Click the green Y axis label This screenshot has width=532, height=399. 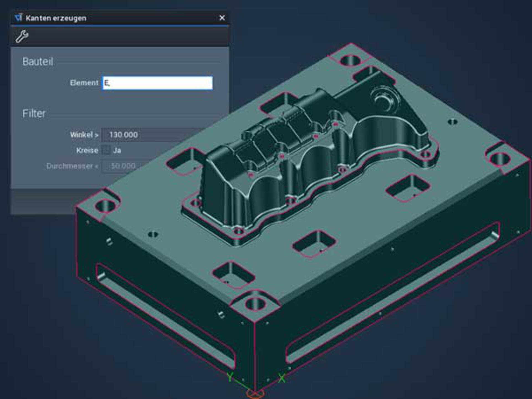point(230,377)
